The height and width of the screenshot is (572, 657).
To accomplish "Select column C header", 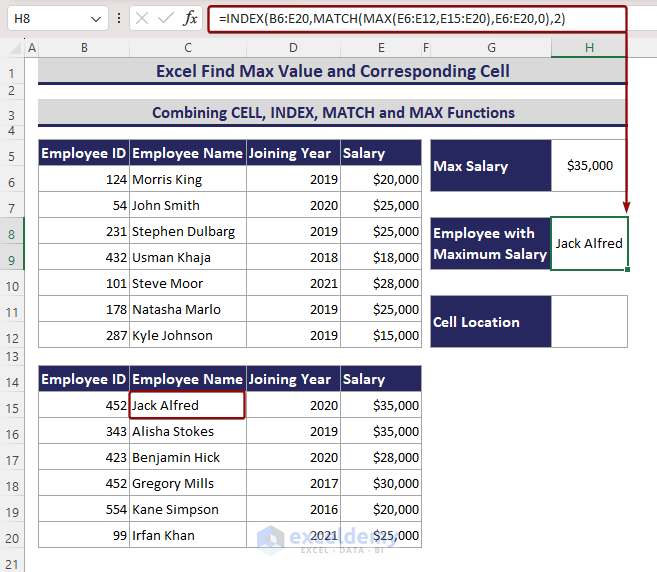I will tap(187, 47).
